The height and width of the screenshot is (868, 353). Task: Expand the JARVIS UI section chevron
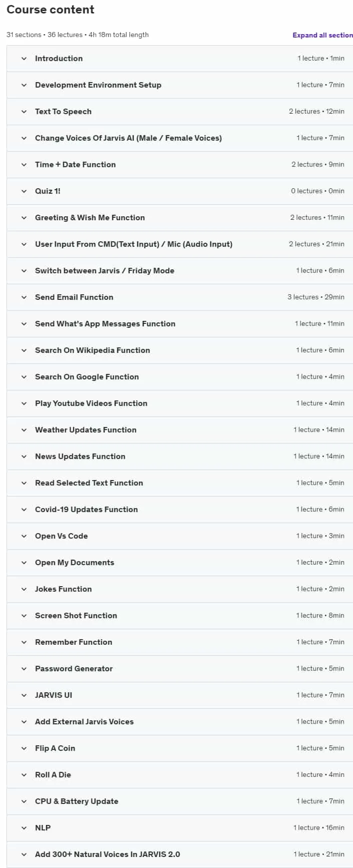(x=24, y=695)
